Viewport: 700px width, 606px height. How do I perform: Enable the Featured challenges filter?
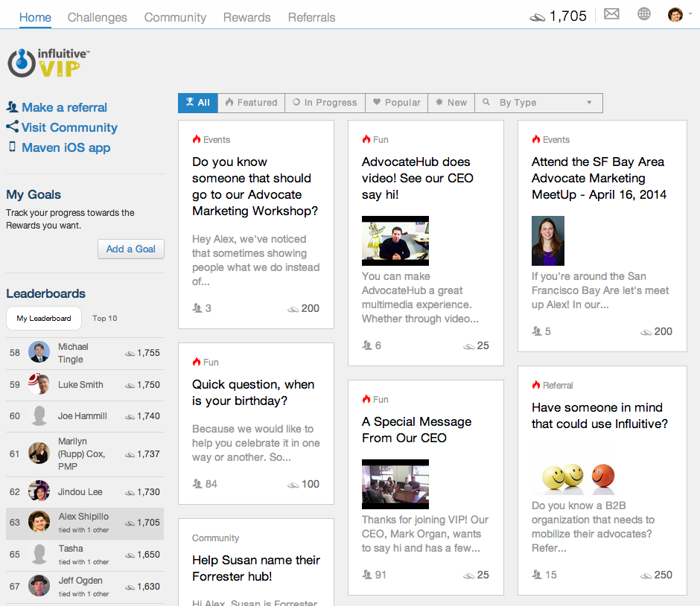click(251, 103)
